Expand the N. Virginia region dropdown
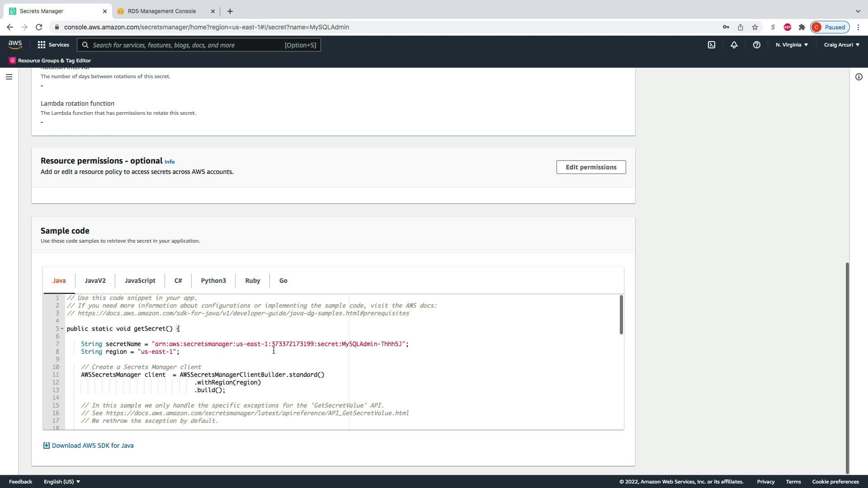Viewport: 868px width, 488px height. click(x=792, y=45)
